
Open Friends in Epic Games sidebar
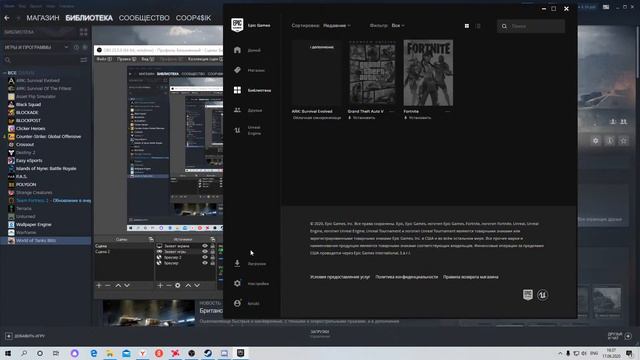tap(248, 110)
